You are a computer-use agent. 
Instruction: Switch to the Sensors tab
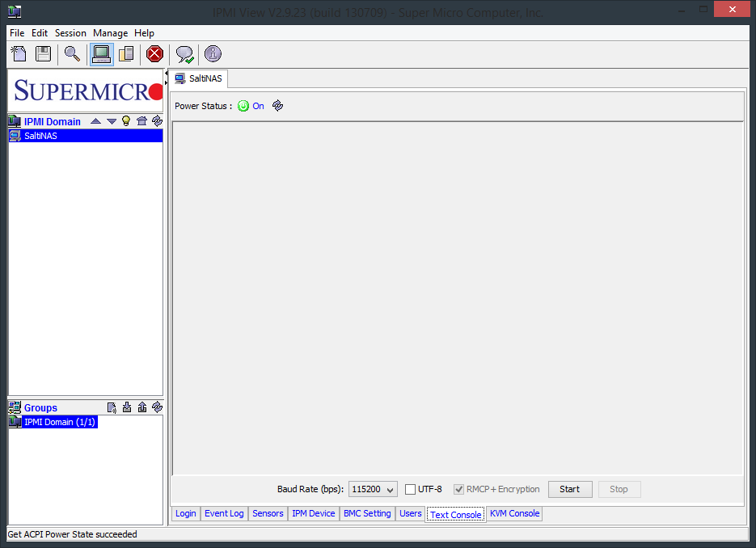(268, 513)
